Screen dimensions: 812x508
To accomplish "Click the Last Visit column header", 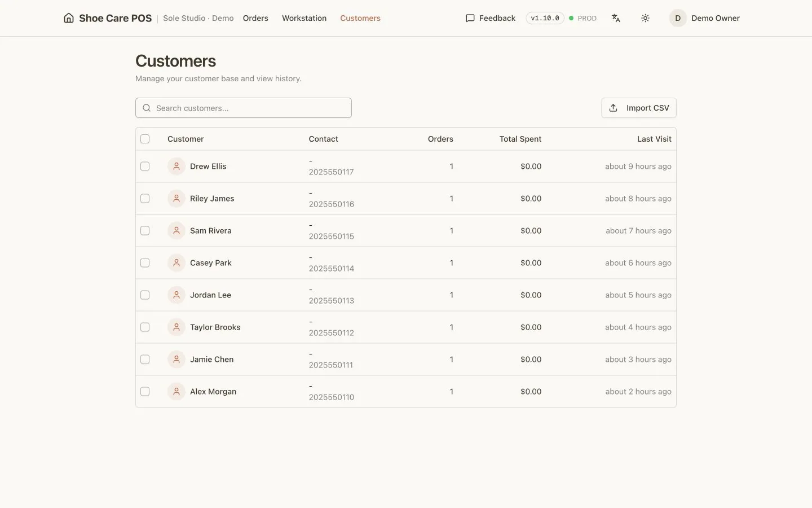I will 654,139.
